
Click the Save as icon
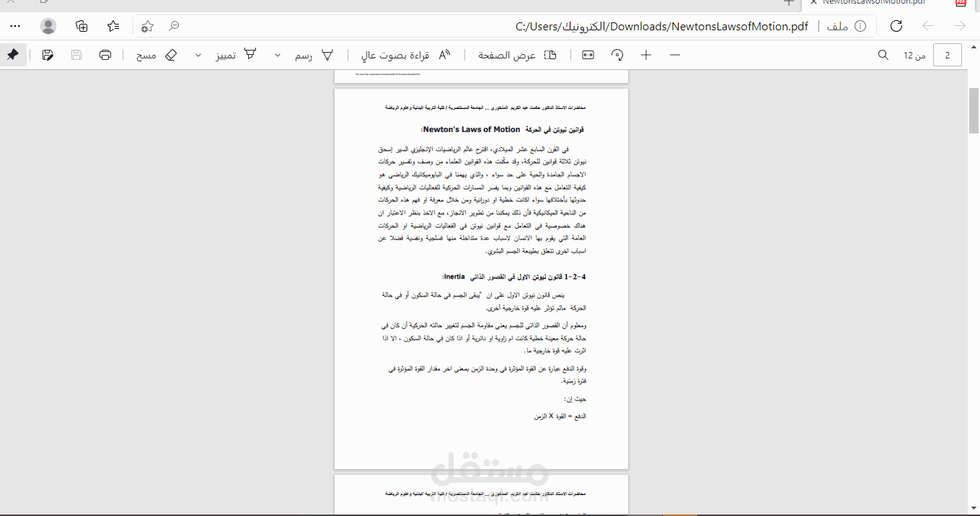pos(48,55)
